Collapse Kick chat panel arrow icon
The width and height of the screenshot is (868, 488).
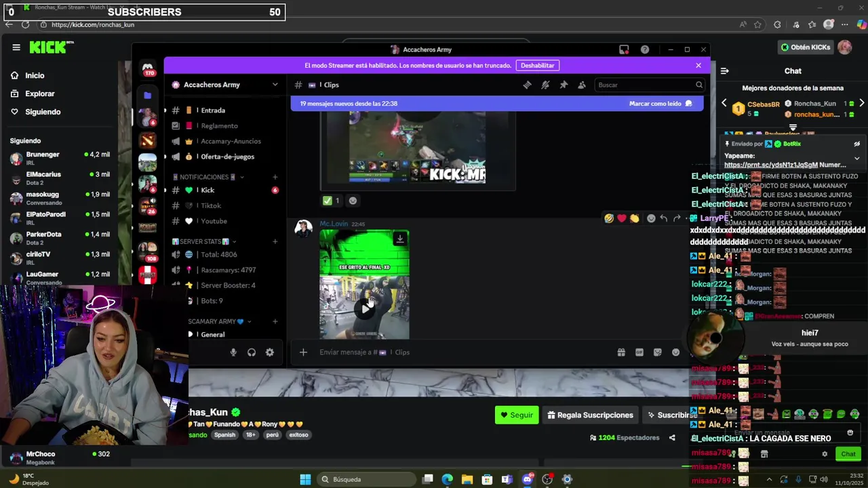click(724, 71)
